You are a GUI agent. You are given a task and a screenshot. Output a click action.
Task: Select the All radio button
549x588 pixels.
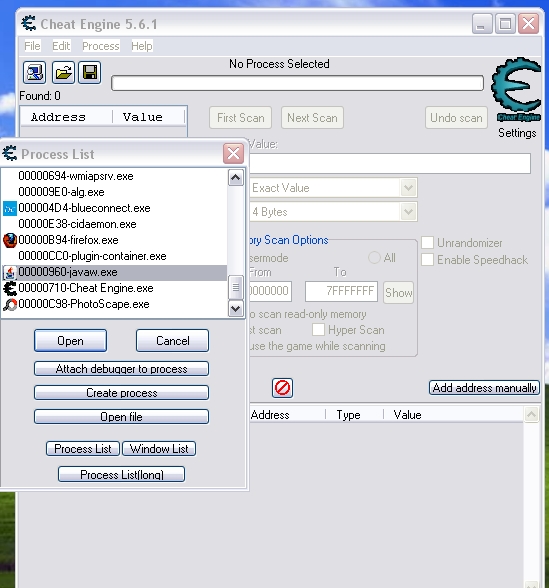(x=374, y=258)
